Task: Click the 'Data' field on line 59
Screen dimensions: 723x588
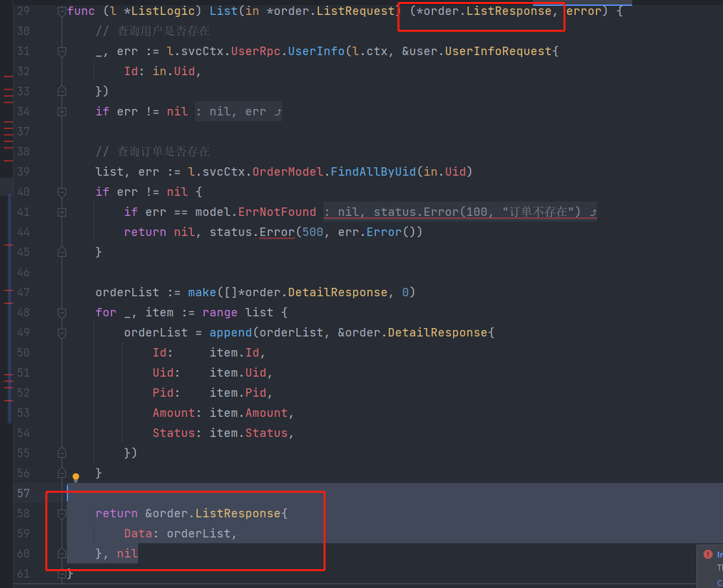Action: pos(138,534)
